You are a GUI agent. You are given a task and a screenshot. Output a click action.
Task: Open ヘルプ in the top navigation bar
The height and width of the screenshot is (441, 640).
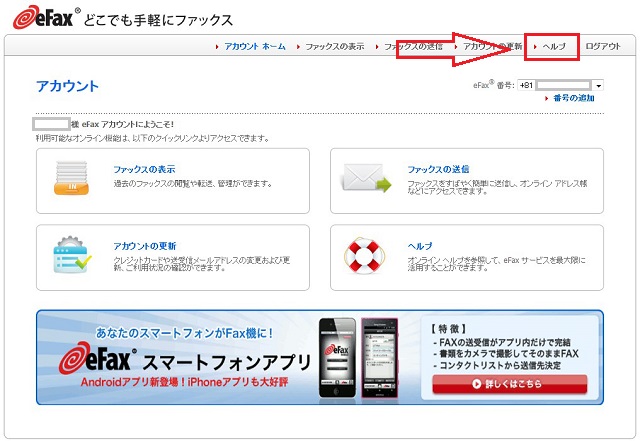pos(554,47)
